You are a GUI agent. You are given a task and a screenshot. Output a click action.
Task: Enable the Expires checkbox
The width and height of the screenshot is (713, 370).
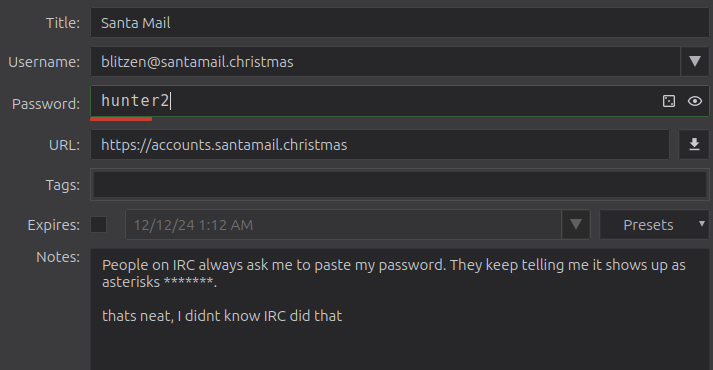99,225
